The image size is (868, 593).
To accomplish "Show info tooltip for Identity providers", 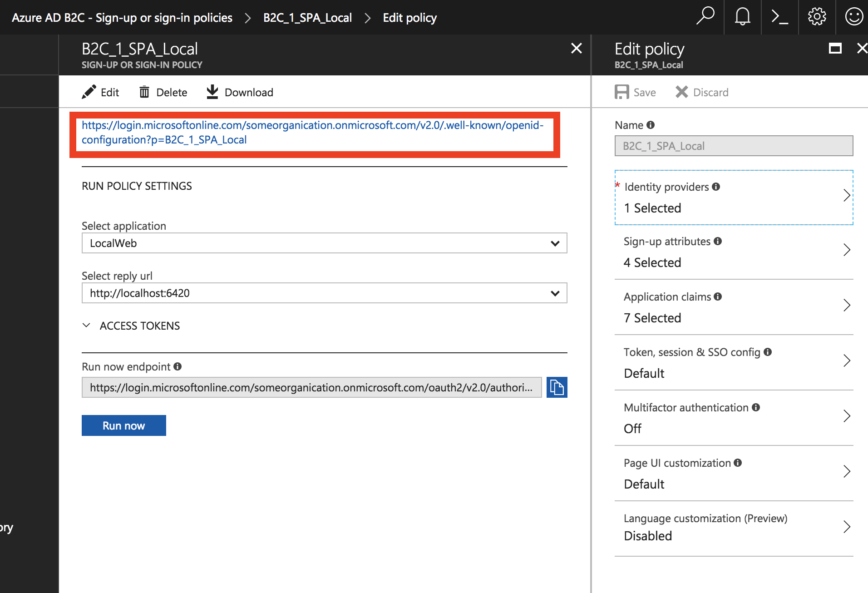I will pos(716,187).
